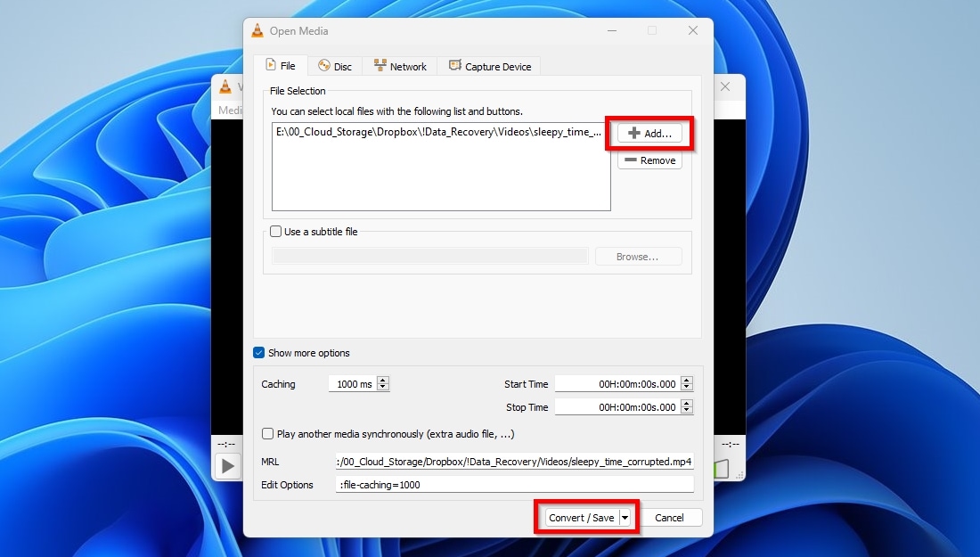Switch to the Disc tab
This screenshot has height=557, width=980.
[x=334, y=66]
